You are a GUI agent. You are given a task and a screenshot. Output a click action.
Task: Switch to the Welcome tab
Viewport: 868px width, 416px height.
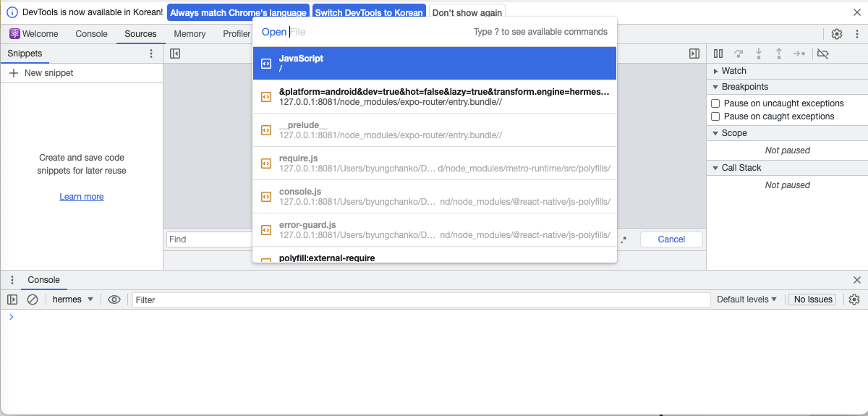[x=33, y=34]
